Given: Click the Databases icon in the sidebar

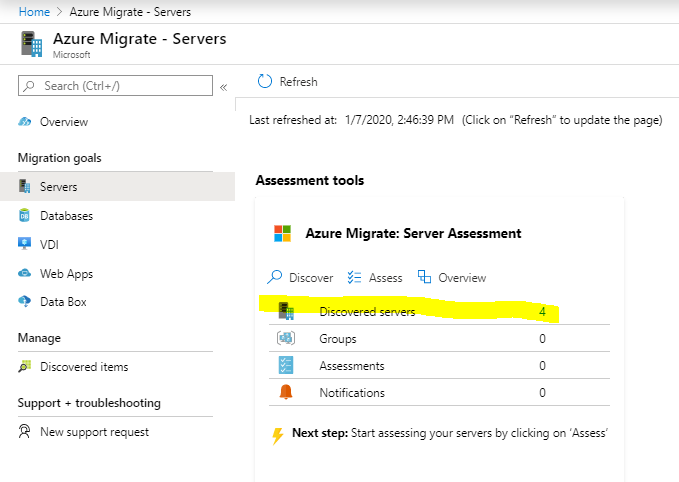Looking at the screenshot, I should 25,215.
